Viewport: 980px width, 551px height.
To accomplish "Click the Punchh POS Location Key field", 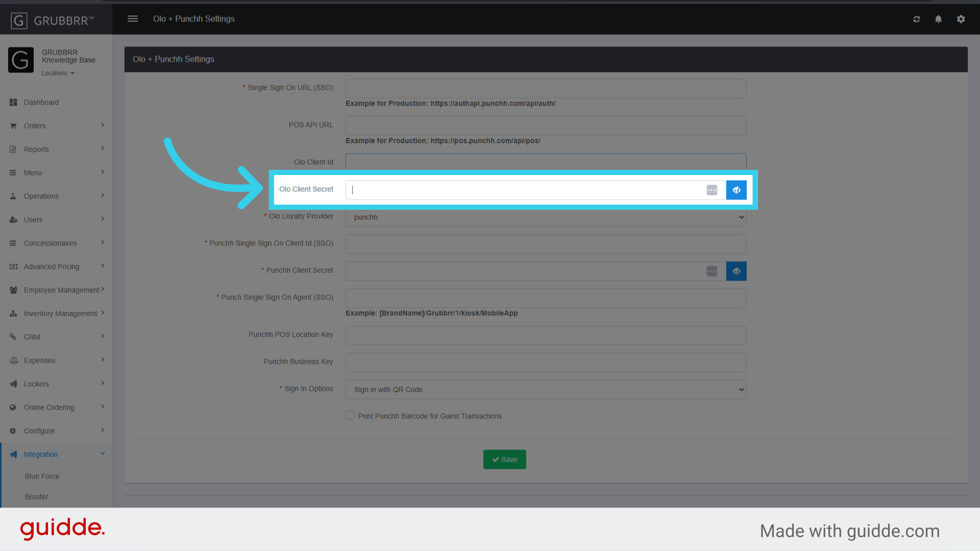I will [x=546, y=336].
